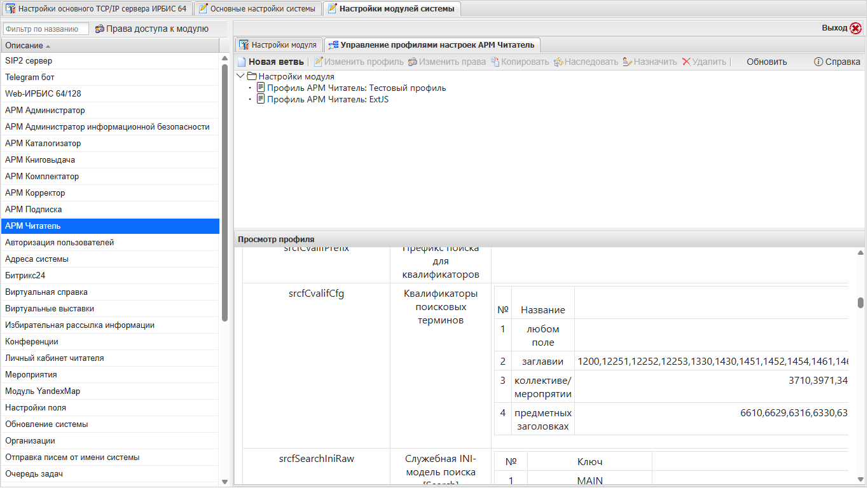Click the Справка help button

point(837,62)
